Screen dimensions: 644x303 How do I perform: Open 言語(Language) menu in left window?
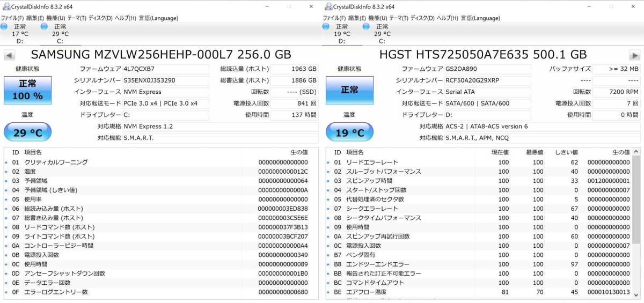click(x=158, y=18)
